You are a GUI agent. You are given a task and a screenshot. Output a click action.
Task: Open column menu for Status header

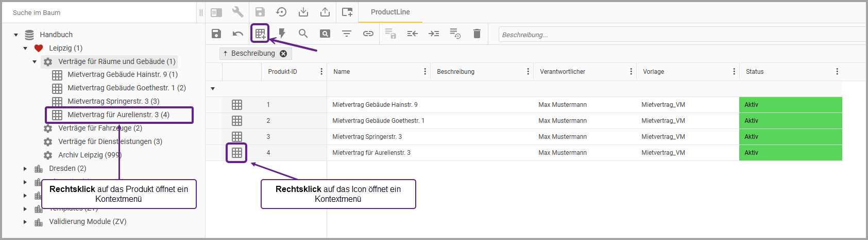(x=837, y=72)
